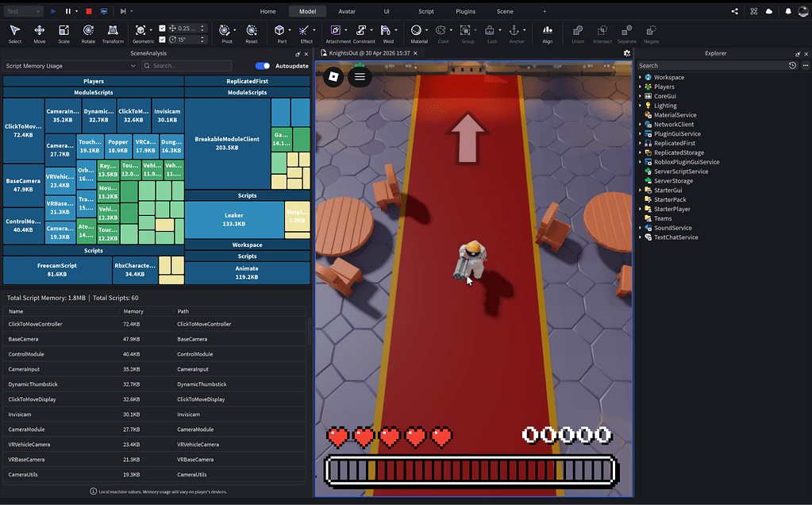Open viewport settings gear icon
Viewport: 812px width, 505px height.
626,53
